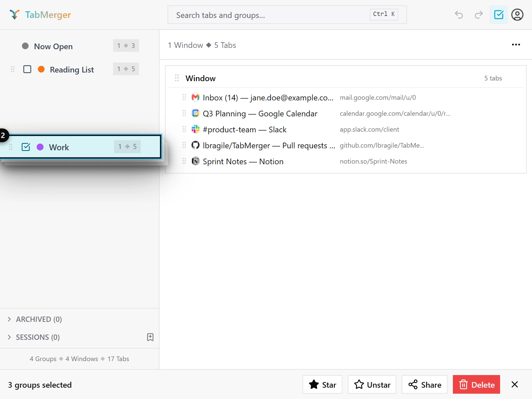Click the drag handle beside Sprint Notes tab
The width and height of the screenshot is (532, 399).
click(x=184, y=161)
